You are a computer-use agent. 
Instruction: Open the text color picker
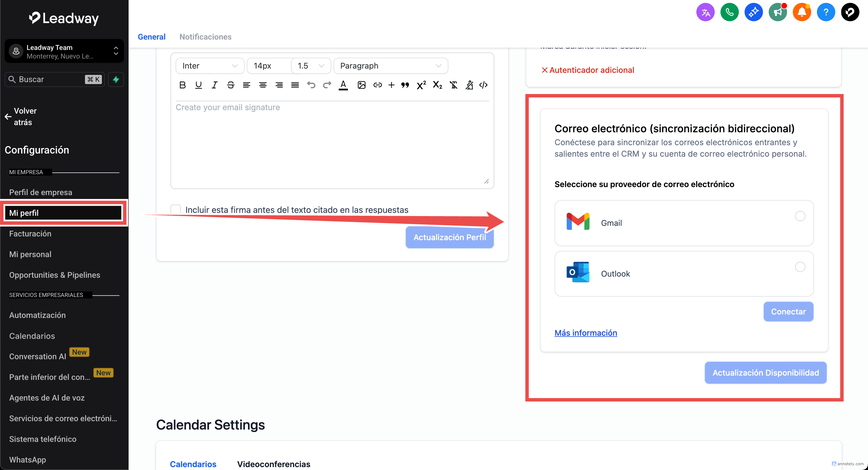(343, 85)
